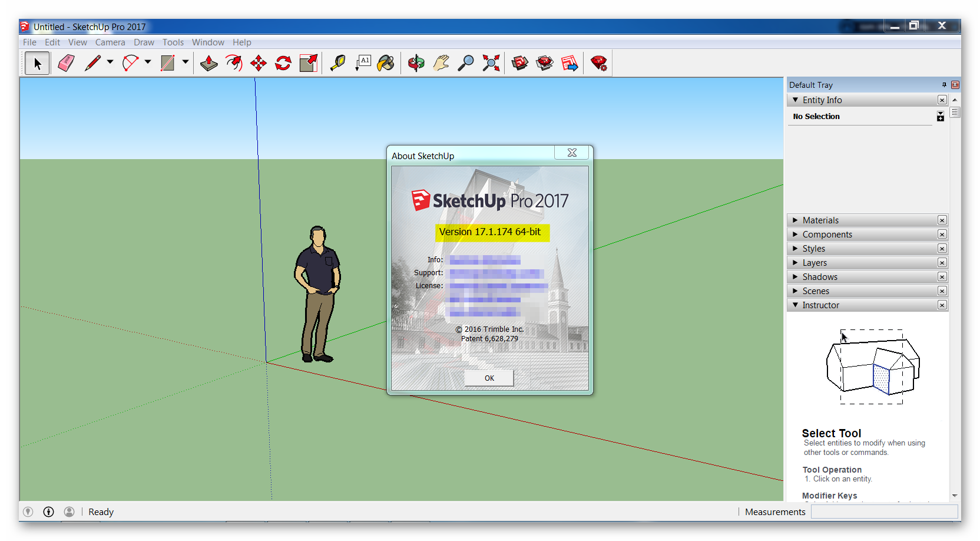
Task: Activate the Rotate tool
Action: (x=283, y=63)
